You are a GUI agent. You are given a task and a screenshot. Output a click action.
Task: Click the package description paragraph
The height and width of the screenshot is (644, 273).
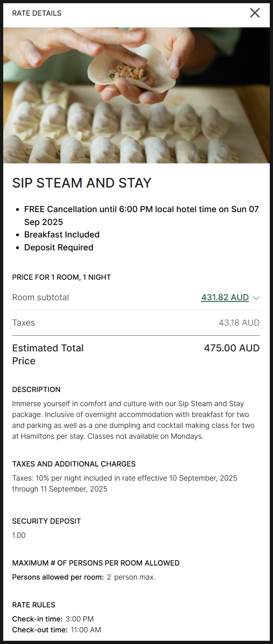(x=133, y=420)
